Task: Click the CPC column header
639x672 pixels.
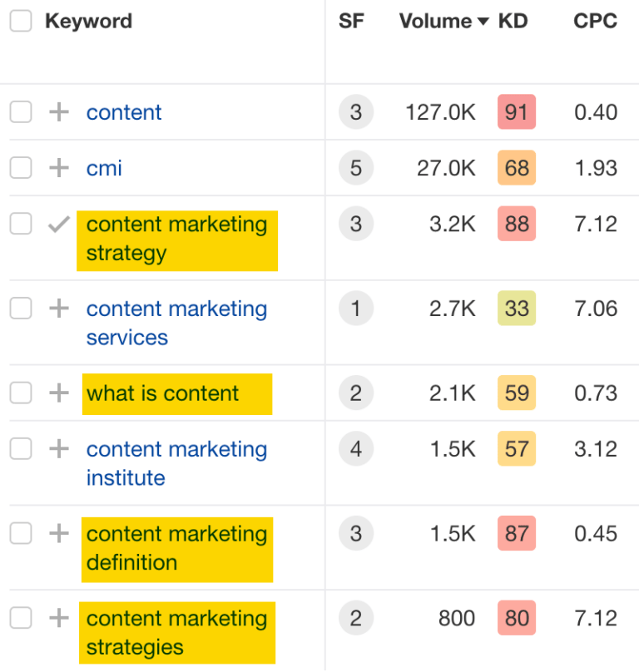Action: (x=595, y=22)
